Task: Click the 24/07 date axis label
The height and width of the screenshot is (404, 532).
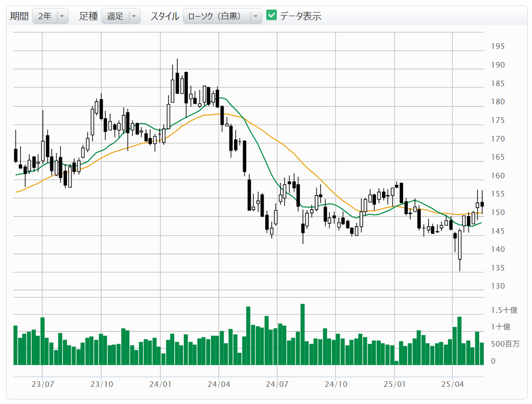Action: click(277, 384)
